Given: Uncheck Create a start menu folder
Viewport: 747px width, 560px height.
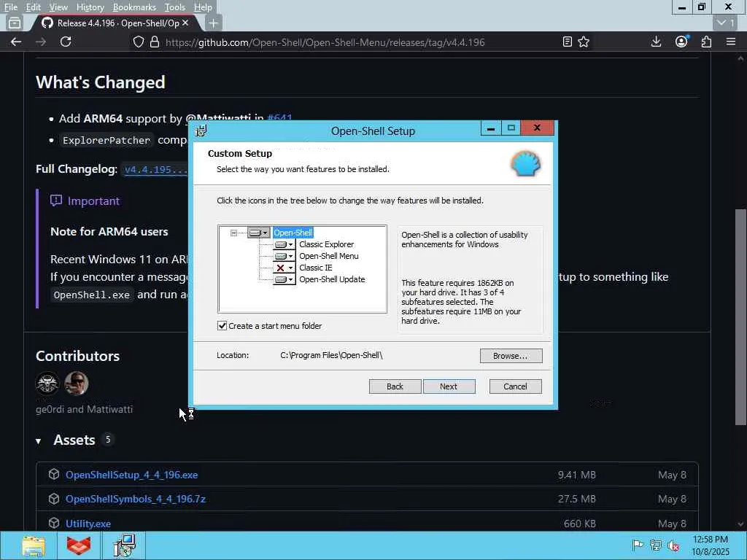Looking at the screenshot, I should [x=222, y=326].
